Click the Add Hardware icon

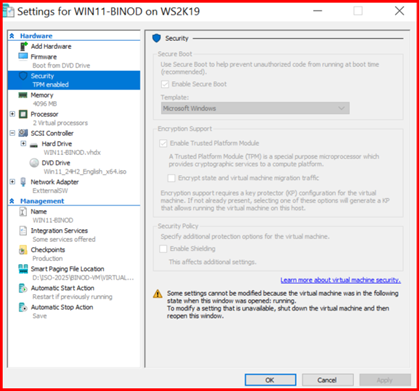coord(23,46)
